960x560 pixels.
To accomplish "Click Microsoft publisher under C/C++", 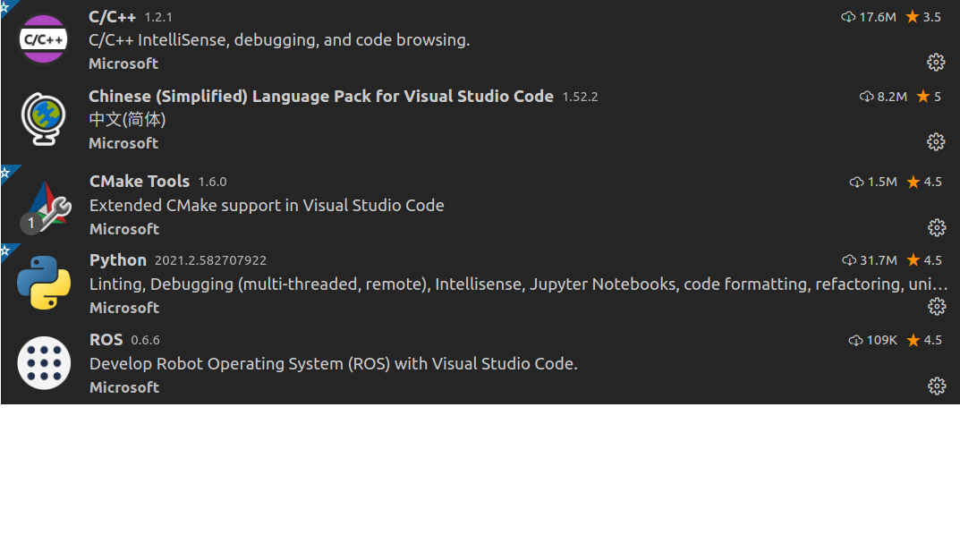I will [x=123, y=64].
